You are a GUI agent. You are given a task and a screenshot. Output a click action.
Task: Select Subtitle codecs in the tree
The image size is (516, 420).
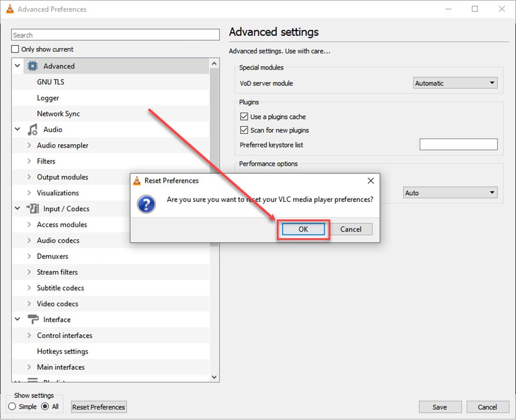[60, 288]
